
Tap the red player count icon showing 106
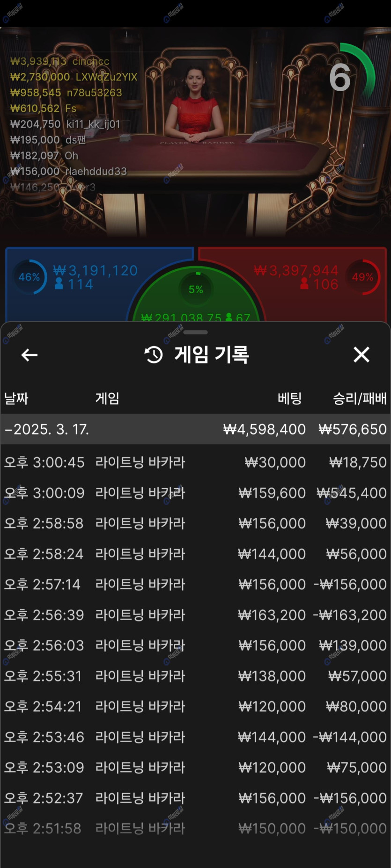[304, 284]
